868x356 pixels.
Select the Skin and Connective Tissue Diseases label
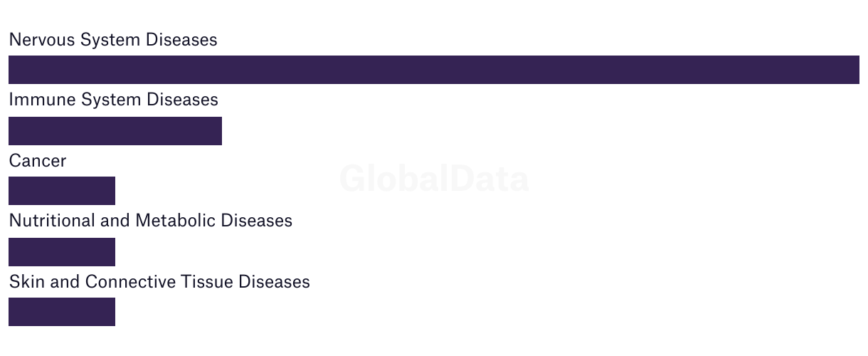click(159, 282)
